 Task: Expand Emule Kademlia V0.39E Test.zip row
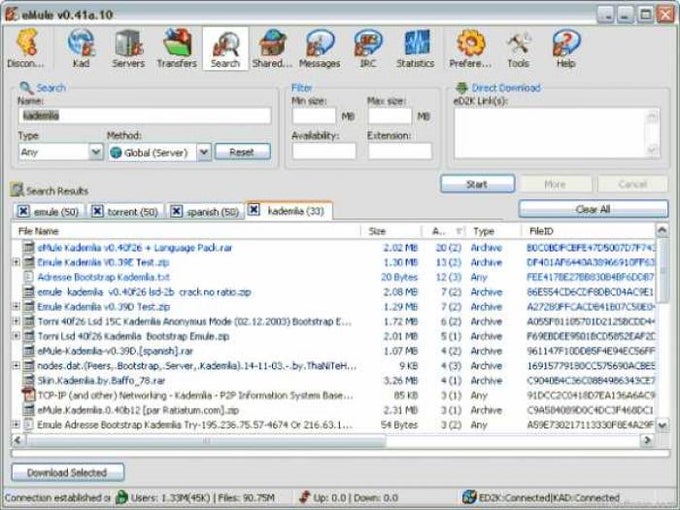click(x=16, y=262)
